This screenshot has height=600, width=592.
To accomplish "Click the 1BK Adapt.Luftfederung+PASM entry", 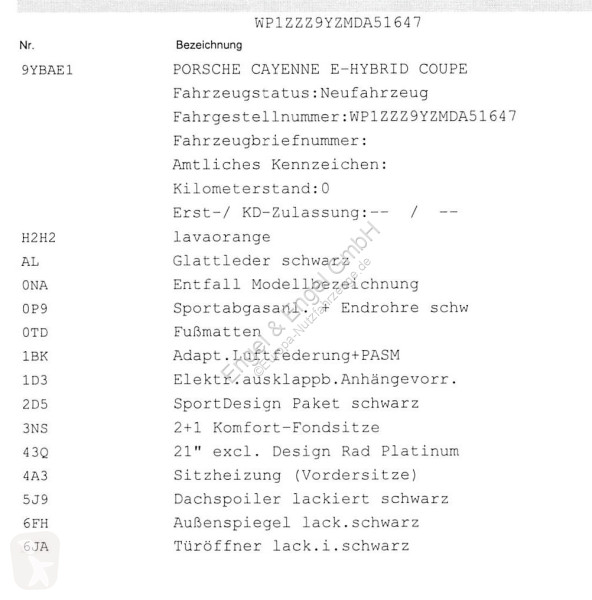I will [210, 356].
